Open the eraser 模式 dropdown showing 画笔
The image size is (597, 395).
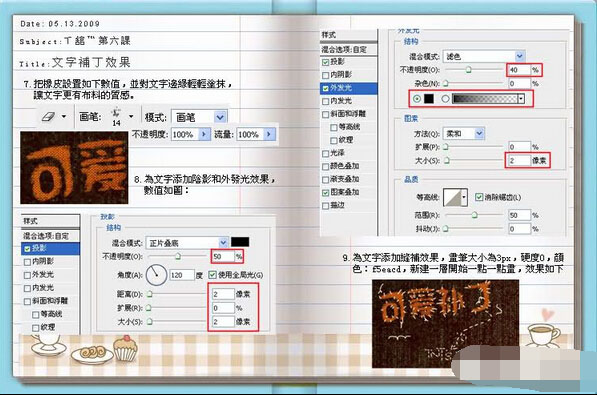tap(200, 117)
